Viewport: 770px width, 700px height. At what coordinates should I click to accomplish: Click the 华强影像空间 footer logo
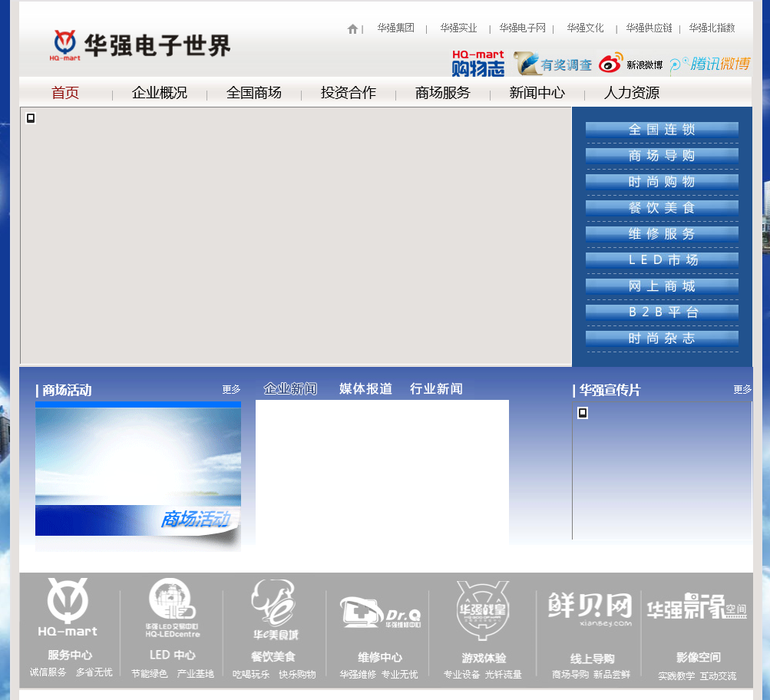coord(697,606)
